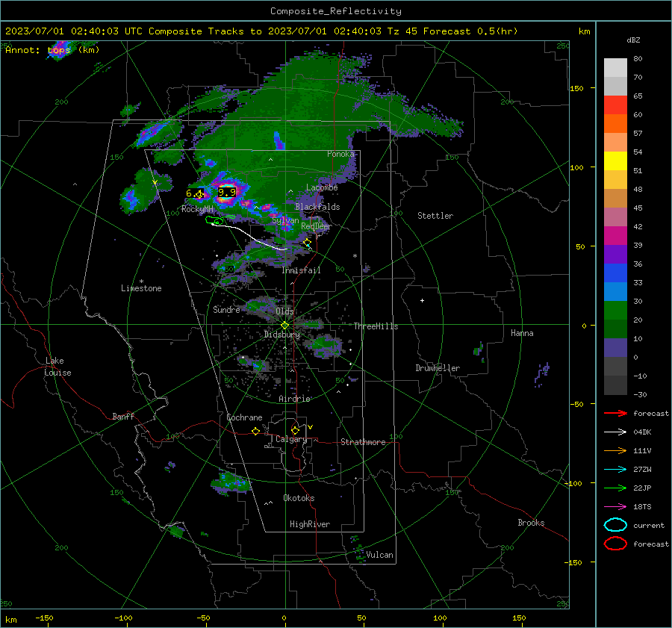Click the yellow diamond marker above Calgary

[295, 430]
